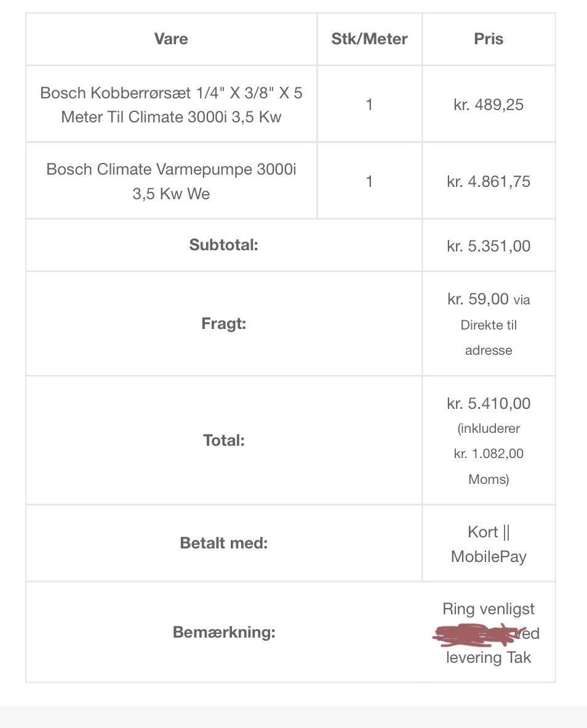Image resolution: width=587 pixels, height=728 pixels.
Task: Click the Stk/Meter column header
Action: (x=369, y=39)
